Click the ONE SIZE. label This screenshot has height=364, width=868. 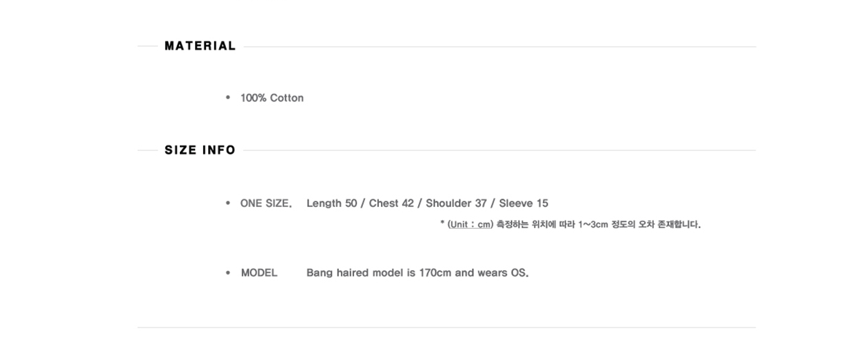tap(266, 203)
